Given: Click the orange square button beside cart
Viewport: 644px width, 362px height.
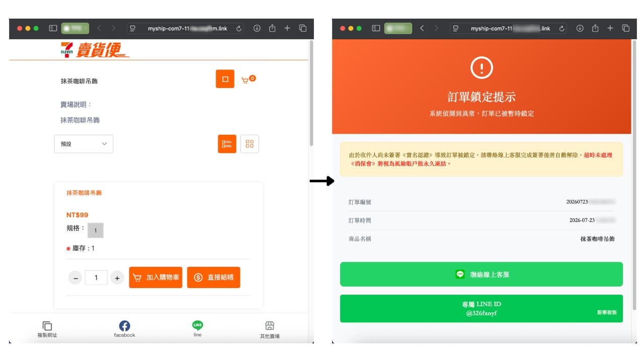Looking at the screenshot, I should pos(225,79).
